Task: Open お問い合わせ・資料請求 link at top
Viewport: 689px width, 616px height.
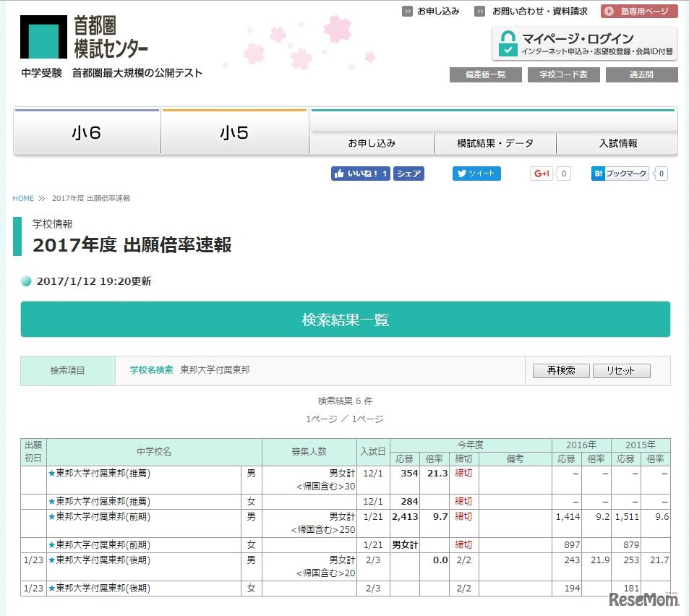Action: [x=539, y=12]
